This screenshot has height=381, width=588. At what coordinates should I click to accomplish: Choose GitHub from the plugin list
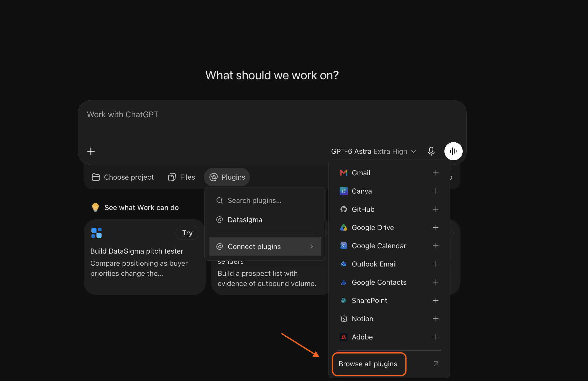pyautogui.click(x=389, y=209)
